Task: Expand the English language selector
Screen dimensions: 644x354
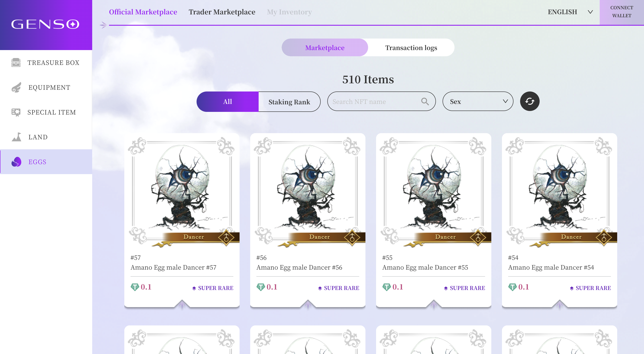Action: pos(570,12)
